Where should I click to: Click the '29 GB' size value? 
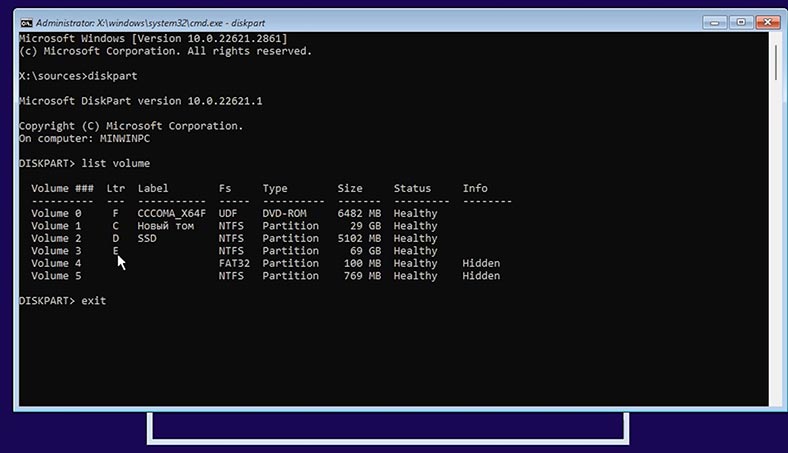pos(365,226)
